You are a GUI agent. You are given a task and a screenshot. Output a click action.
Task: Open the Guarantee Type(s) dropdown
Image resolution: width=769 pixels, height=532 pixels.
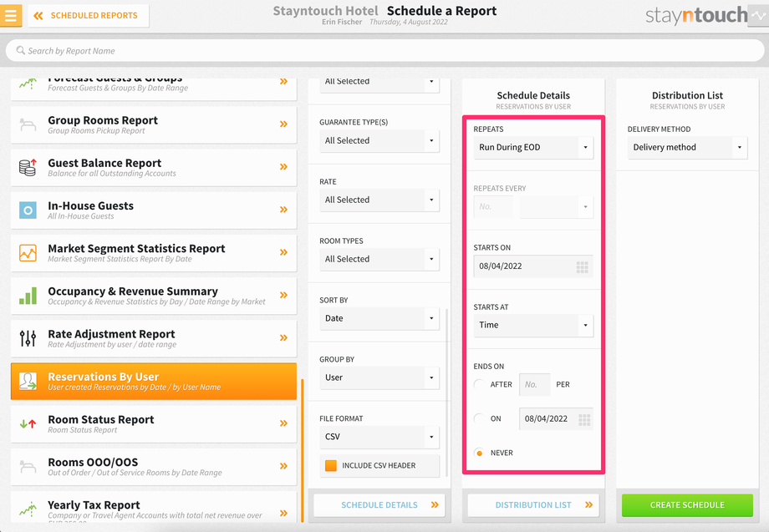tap(379, 141)
